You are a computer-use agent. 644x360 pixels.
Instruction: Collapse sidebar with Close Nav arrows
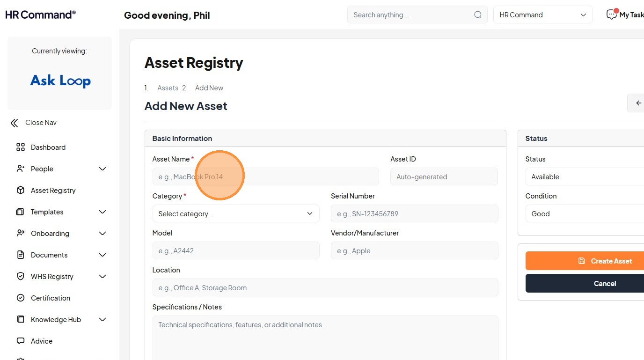coord(15,123)
